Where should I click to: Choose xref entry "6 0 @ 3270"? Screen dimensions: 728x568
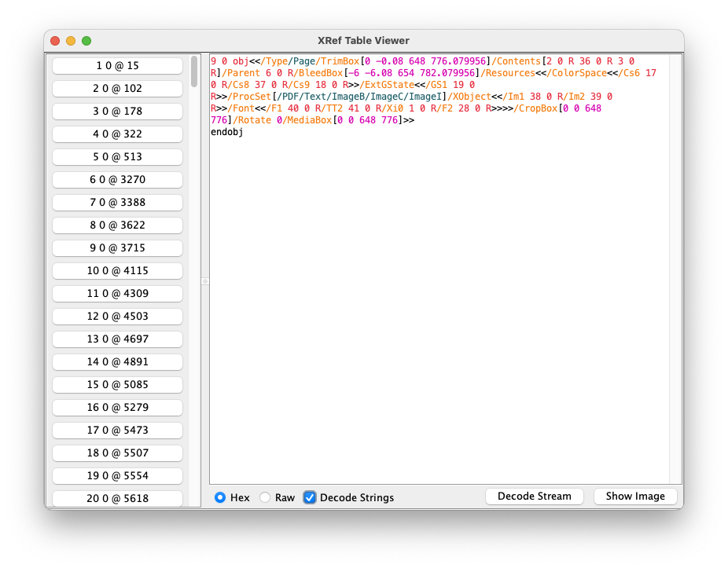coord(117,180)
